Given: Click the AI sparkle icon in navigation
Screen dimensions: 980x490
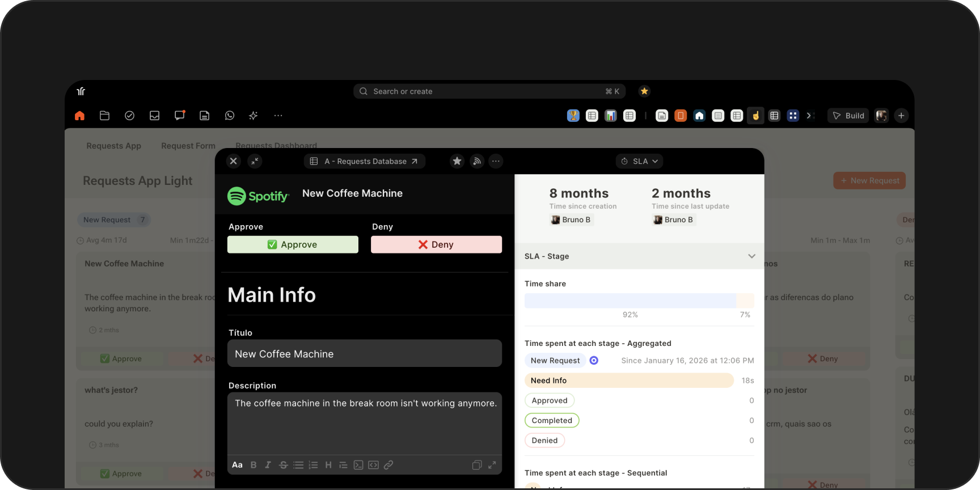Looking at the screenshot, I should coord(254,116).
